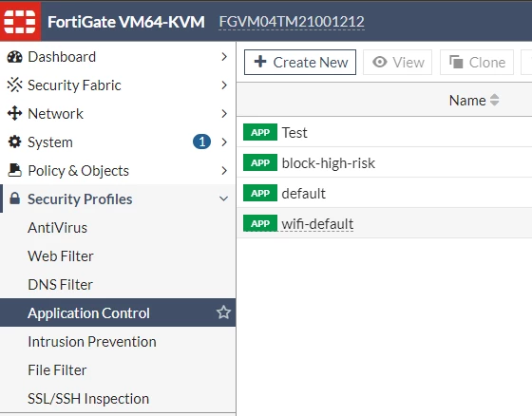Click the Create New button
Viewport: 532px width, 416px height.
point(300,63)
